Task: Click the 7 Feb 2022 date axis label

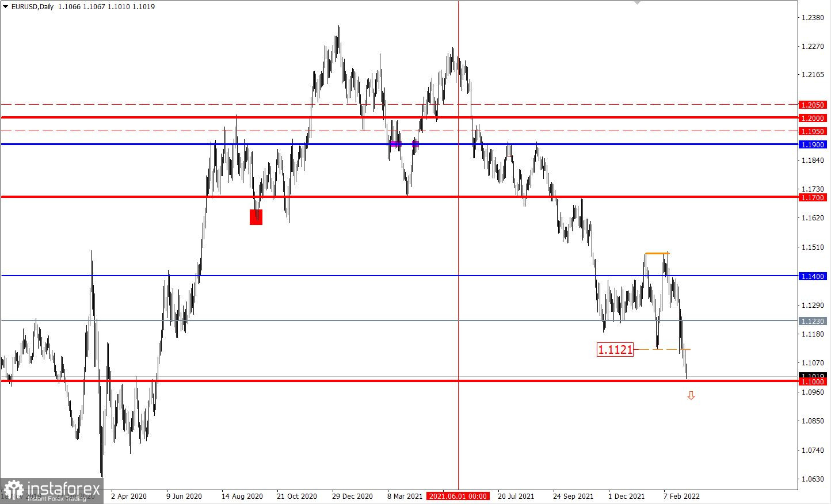Action: (681, 496)
